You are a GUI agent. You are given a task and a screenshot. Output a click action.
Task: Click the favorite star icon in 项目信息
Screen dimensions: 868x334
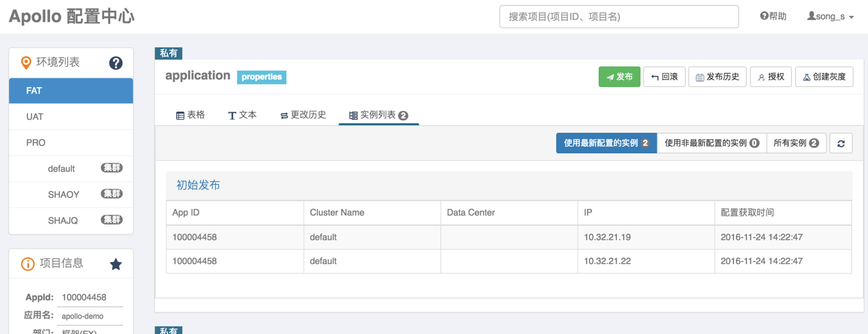pos(116,264)
